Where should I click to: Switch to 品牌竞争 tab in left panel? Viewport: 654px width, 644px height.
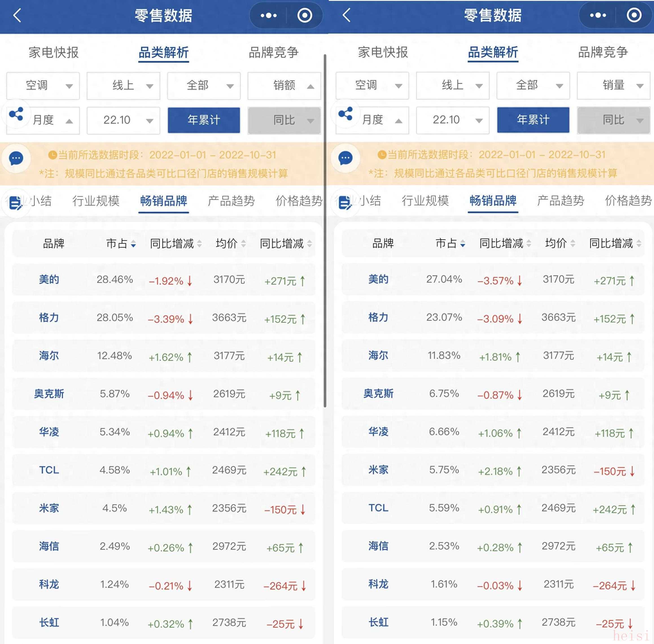tap(274, 53)
